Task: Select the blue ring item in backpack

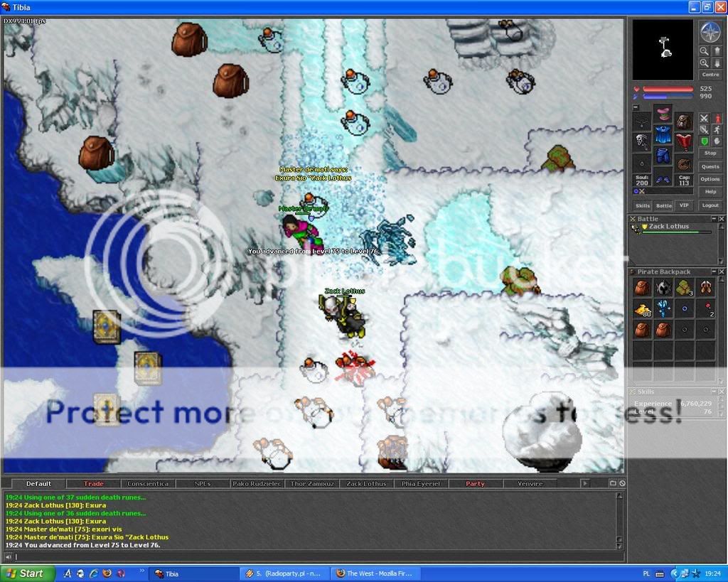Action: 685,309
